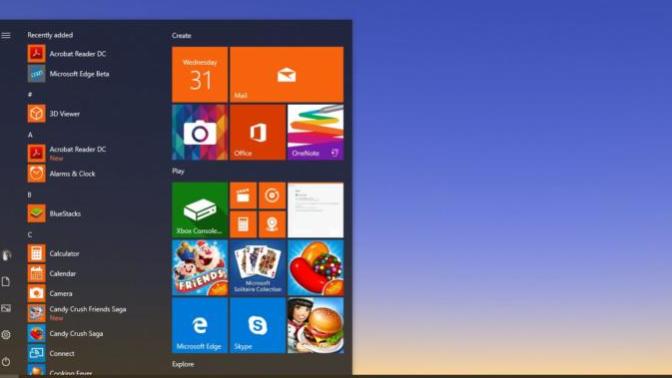Open Xbox Console Companion tile
The height and width of the screenshot is (378, 672).
tap(200, 210)
